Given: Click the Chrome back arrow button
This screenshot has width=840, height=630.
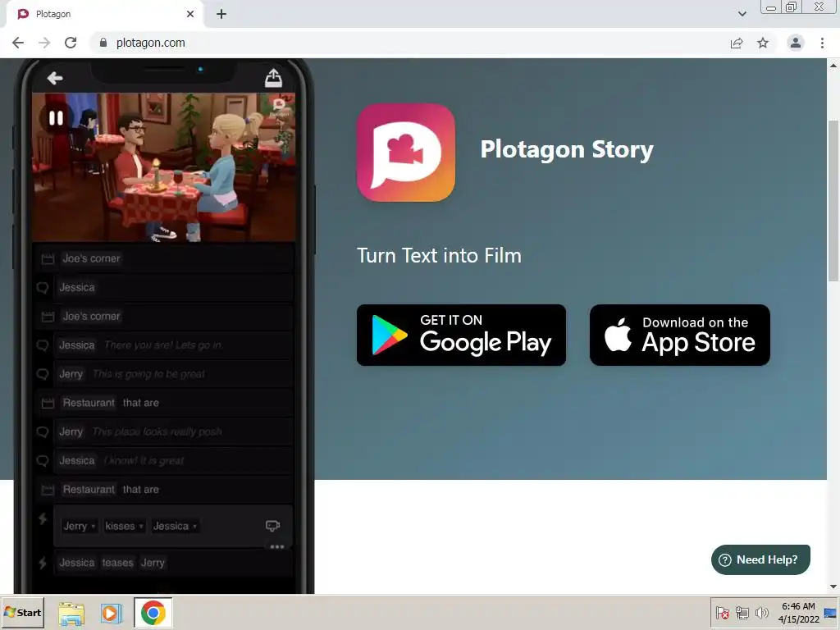Looking at the screenshot, I should (18, 43).
